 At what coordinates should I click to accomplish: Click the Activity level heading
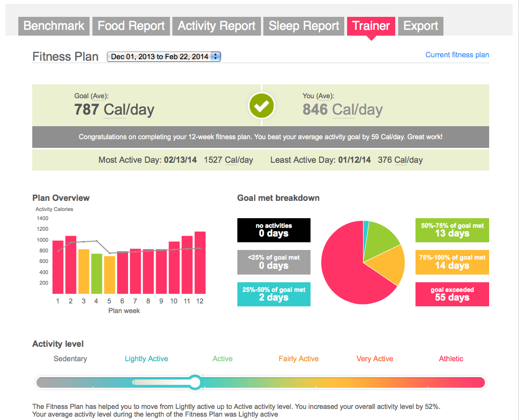pyautogui.click(x=58, y=344)
